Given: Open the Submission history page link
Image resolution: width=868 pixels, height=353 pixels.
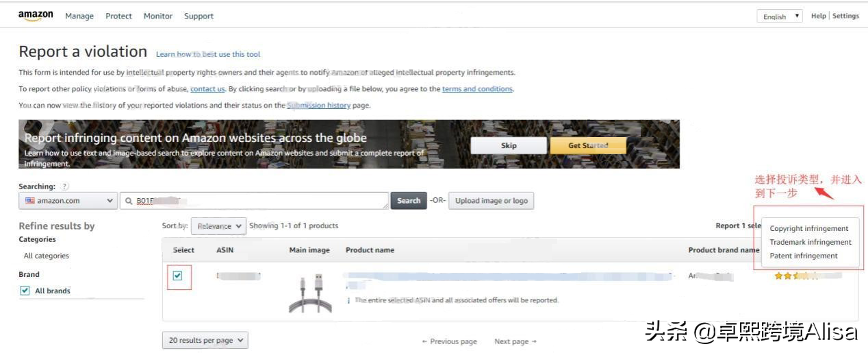Looking at the screenshot, I should [x=318, y=106].
